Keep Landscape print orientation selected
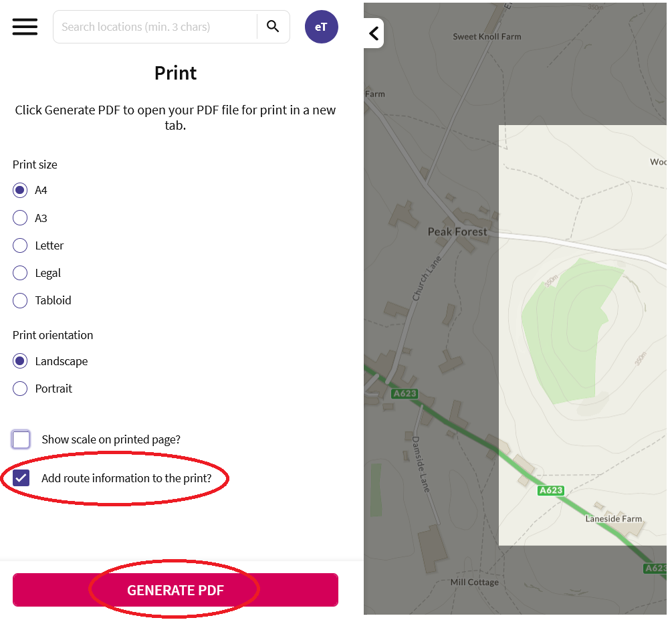Image resolution: width=672 pixels, height=624 pixels. 19,360
